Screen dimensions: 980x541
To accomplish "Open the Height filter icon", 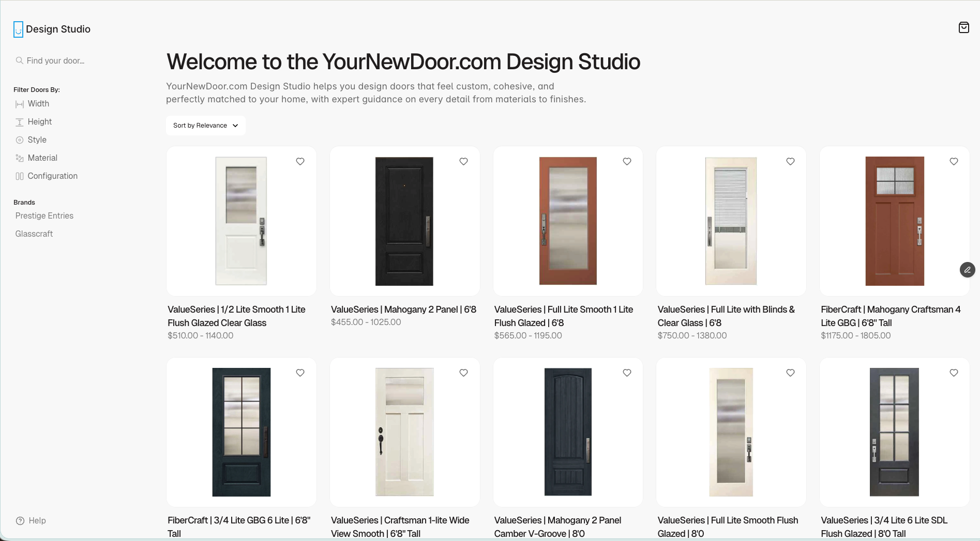I will click(x=19, y=121).
